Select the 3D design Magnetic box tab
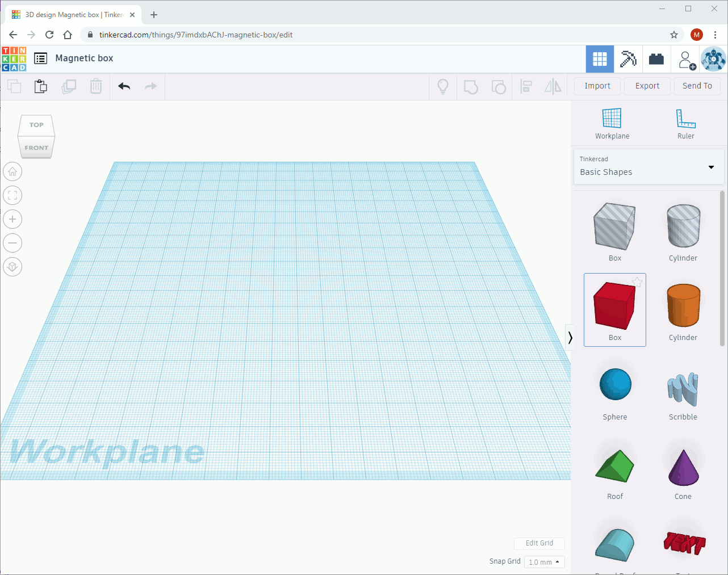Viewport: 728px width, 575px height. click(x=73, y=15)
